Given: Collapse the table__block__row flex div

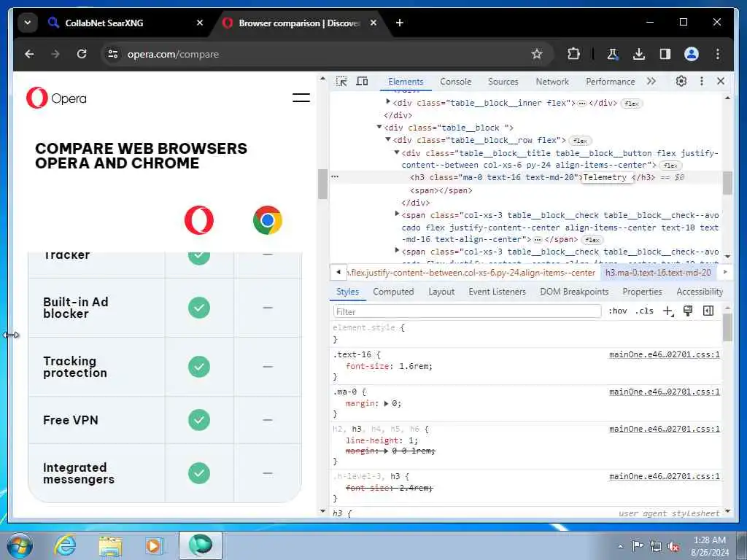Looking at the screenshot, I should 388,139.
